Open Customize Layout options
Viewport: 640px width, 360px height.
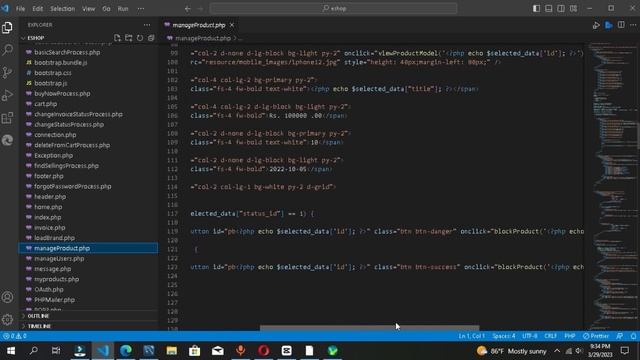pyautogui.click(x=573, y=8)
